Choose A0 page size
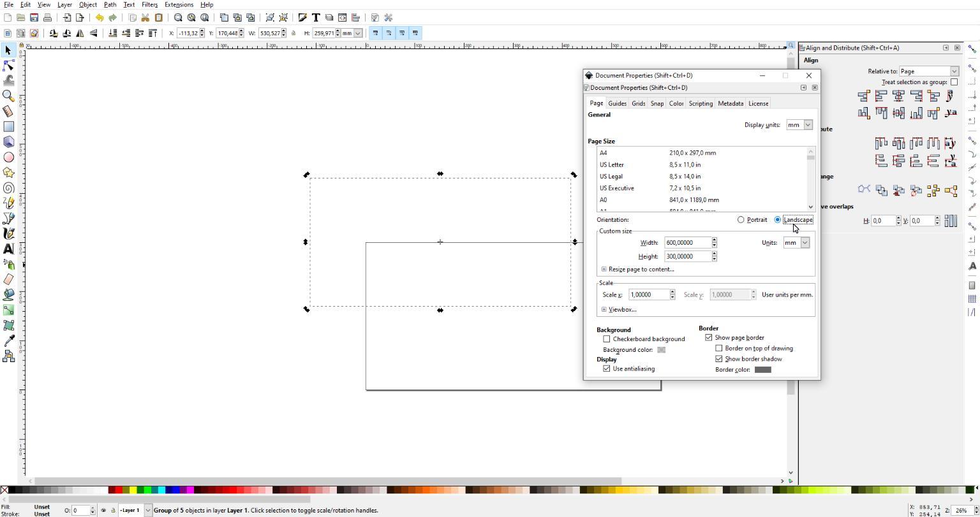980x517 pixels. click(x=702, y=200)
